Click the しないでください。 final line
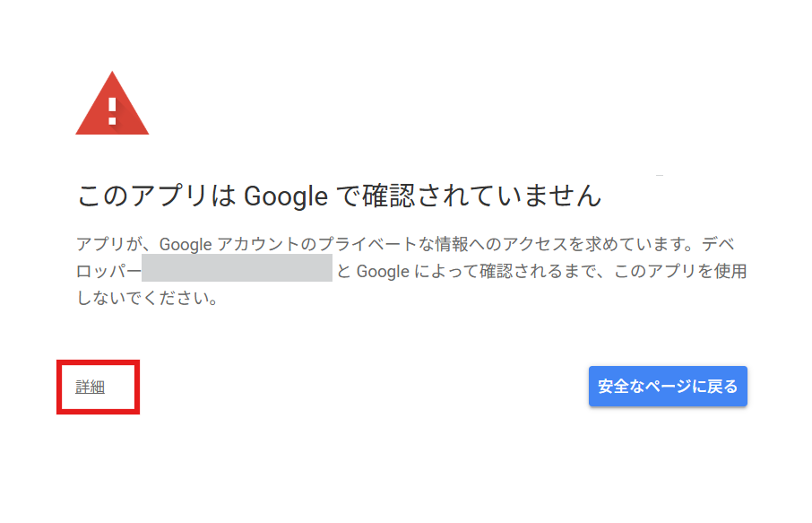812x523 pixels. 147,297
